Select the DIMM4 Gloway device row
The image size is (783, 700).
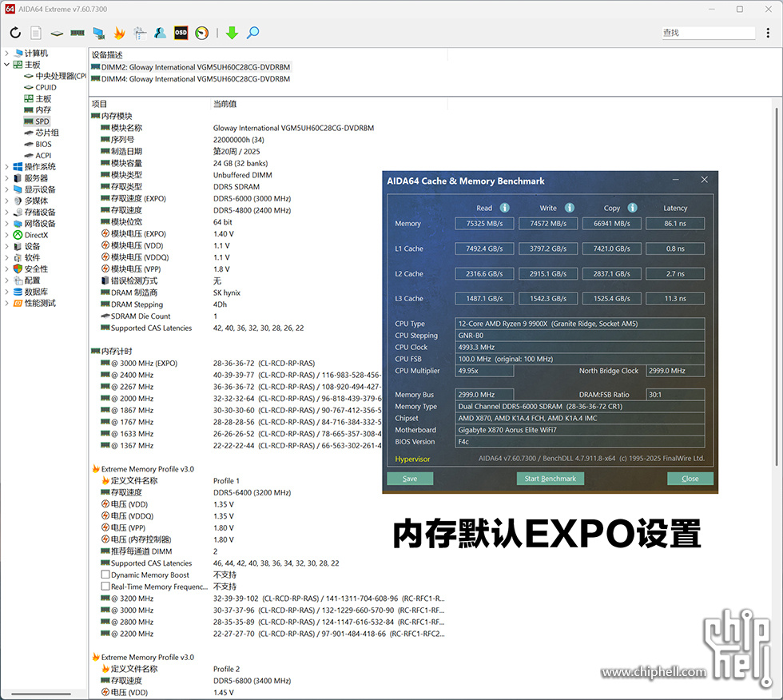point(191,79)
